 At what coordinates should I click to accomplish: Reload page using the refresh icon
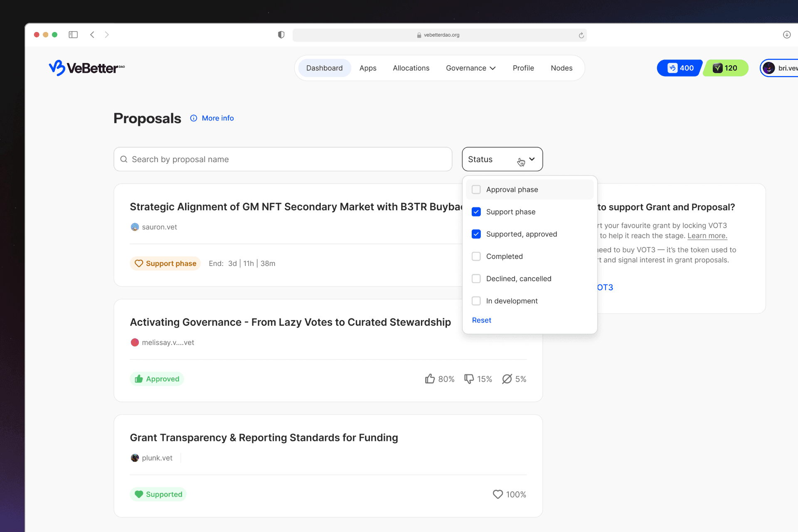(x=581, y=35)
